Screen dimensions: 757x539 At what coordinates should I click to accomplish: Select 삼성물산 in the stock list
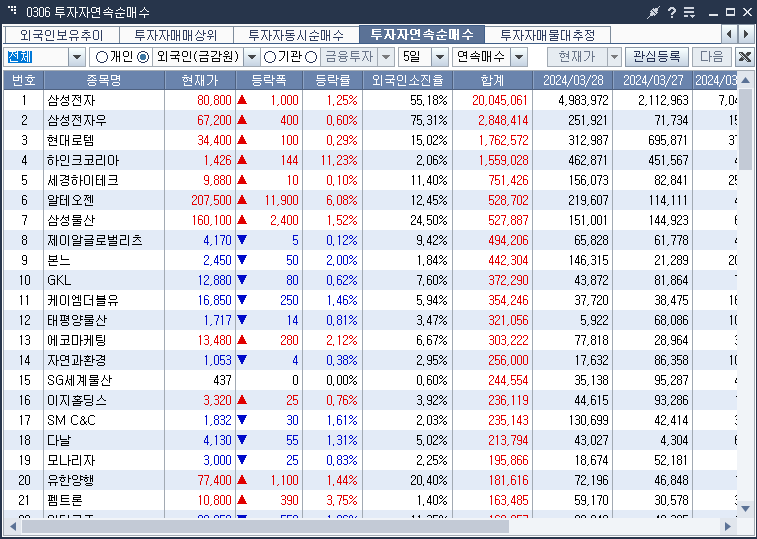pyautogui.click(x=71, y=221)
